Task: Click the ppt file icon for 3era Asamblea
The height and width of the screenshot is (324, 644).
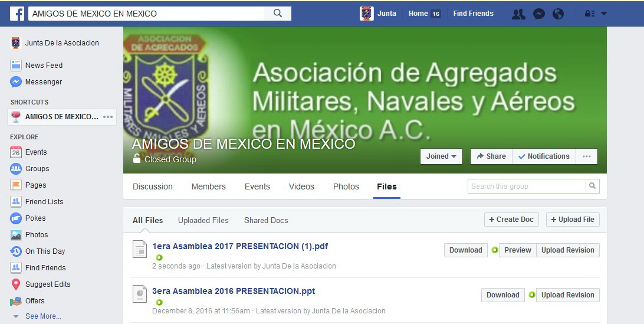Action: (x=140, y=294)
